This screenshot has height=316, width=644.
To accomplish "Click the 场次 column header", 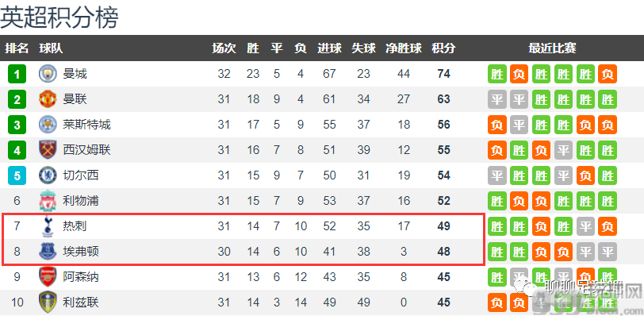I will pos(224,48).
